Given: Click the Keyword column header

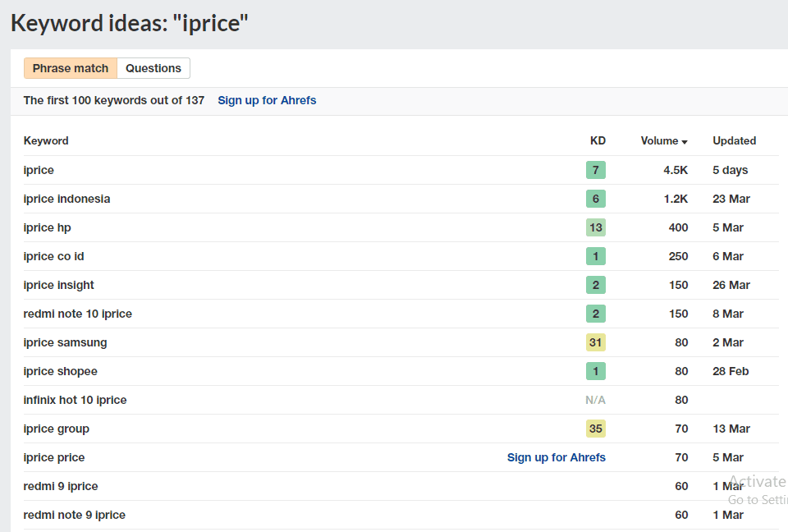Looking at the screenshot, I should tap(46, 140).
